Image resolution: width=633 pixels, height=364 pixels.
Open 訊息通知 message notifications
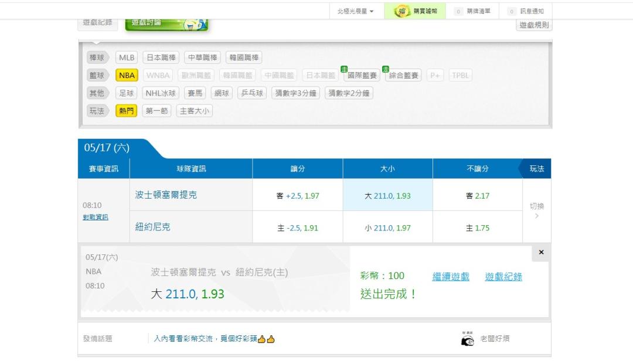526,11
